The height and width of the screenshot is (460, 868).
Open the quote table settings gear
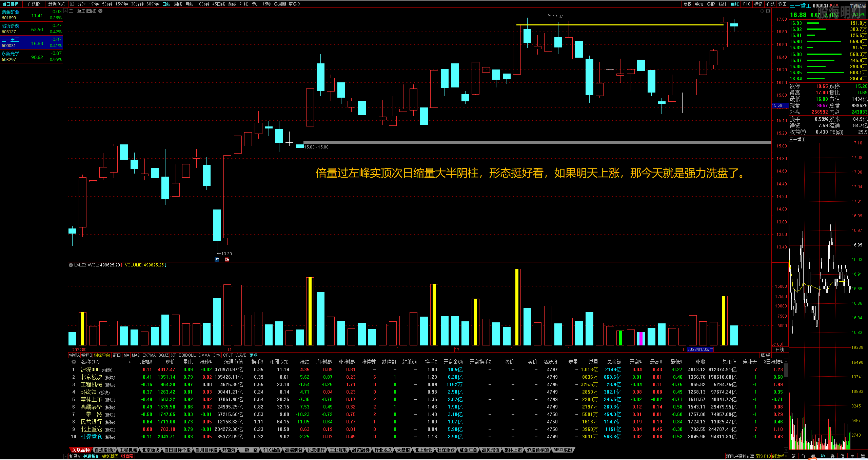pos(74,362)
